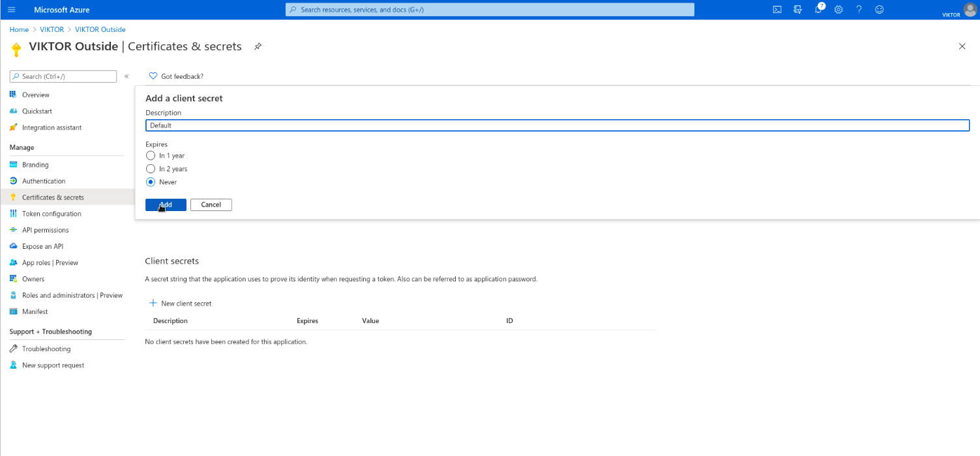Screen dimensions: 980x456
Task: Open the Azure portal hamburger menu
Action: [11, 10]
